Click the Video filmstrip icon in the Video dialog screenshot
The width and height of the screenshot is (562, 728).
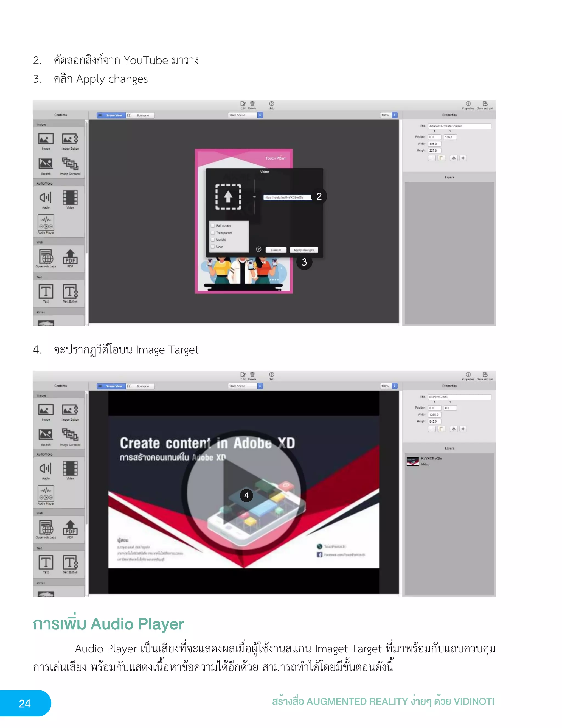pos(70,197)
